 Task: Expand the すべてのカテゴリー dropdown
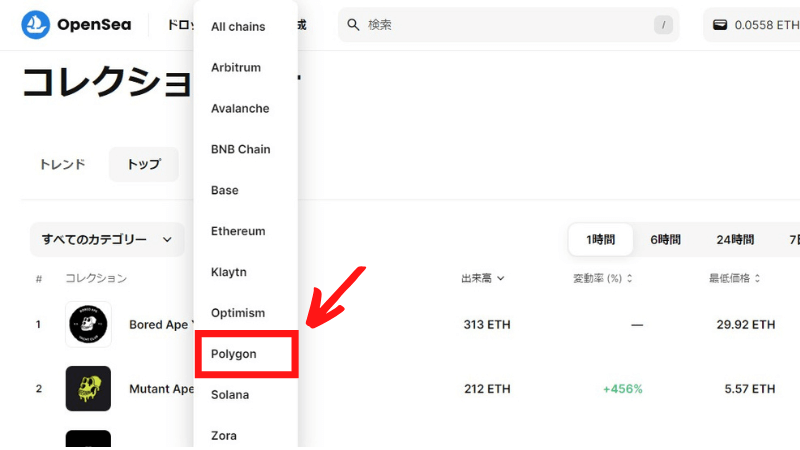tap(107, 239)
